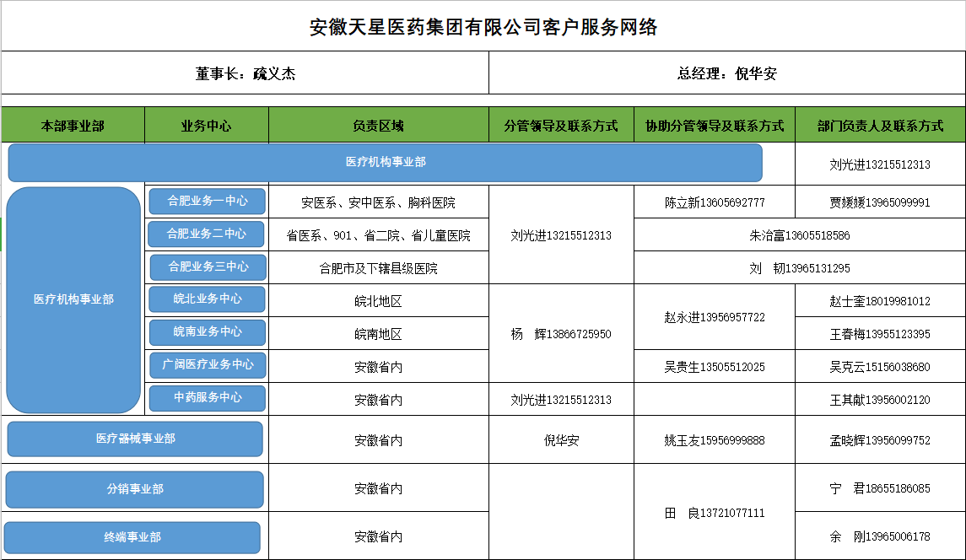Click the 田 良13721077111 cell
The height and width of the screenshot is (560, 966).
715,513
